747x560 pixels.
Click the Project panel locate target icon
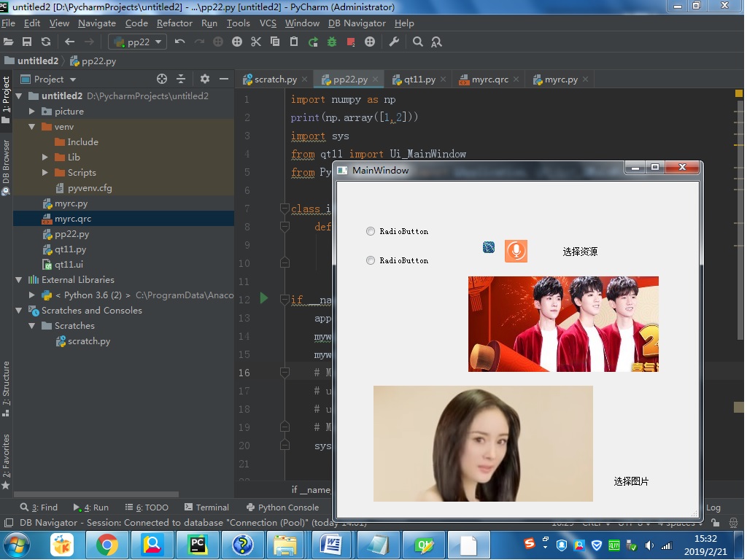pos(162,79)
